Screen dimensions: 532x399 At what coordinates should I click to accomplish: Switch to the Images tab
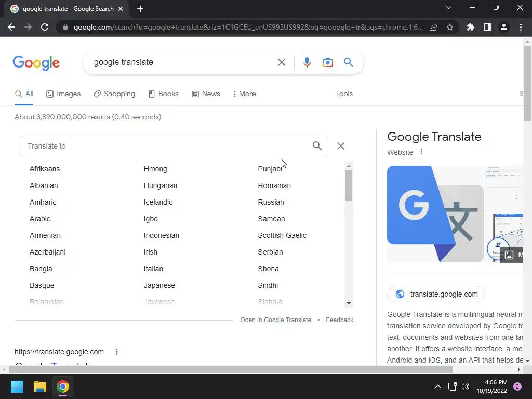63,94
